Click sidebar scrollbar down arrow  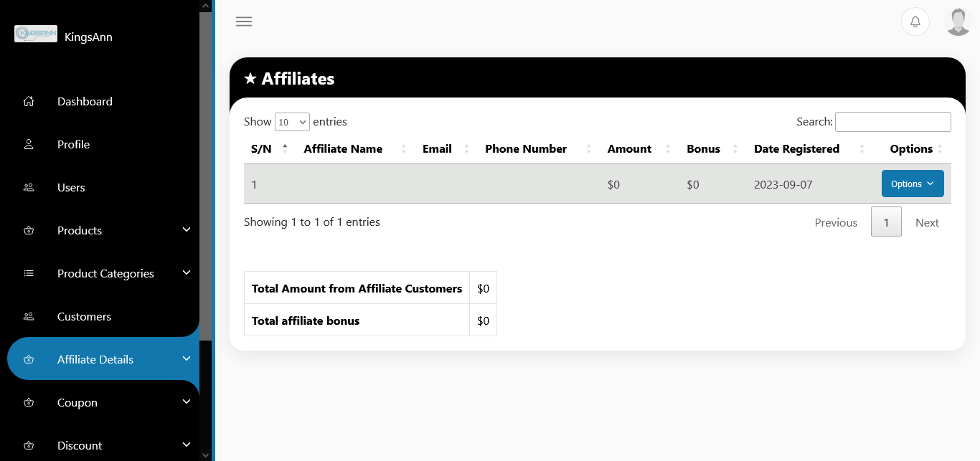[206, 455]
